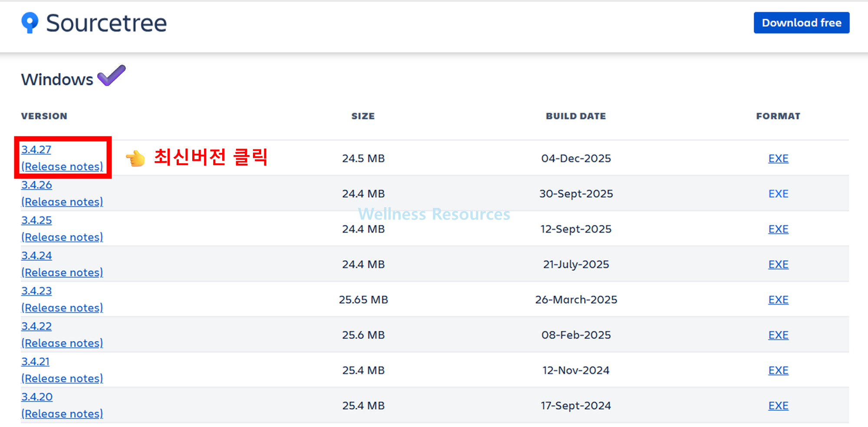Download EXE for version 3.4.27

778,159
